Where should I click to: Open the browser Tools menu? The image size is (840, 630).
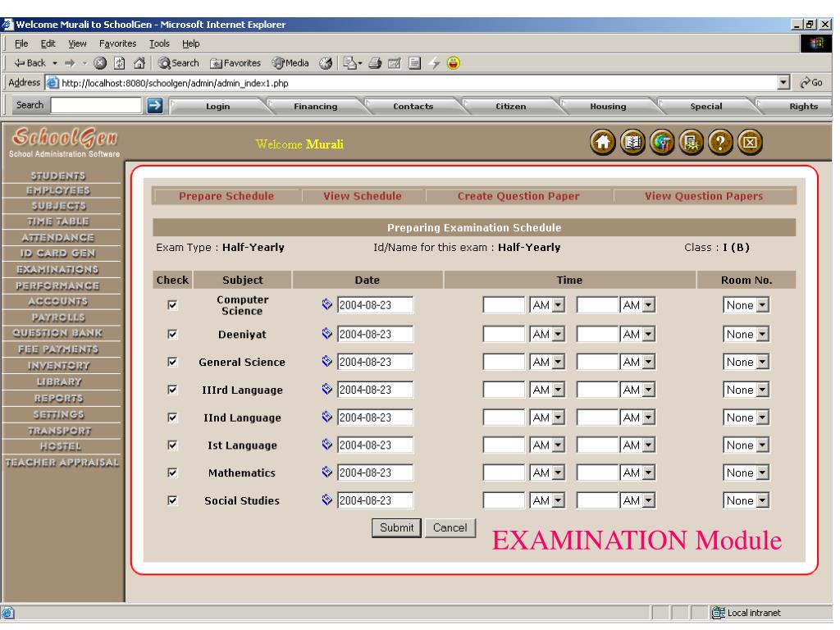point(159,43)
